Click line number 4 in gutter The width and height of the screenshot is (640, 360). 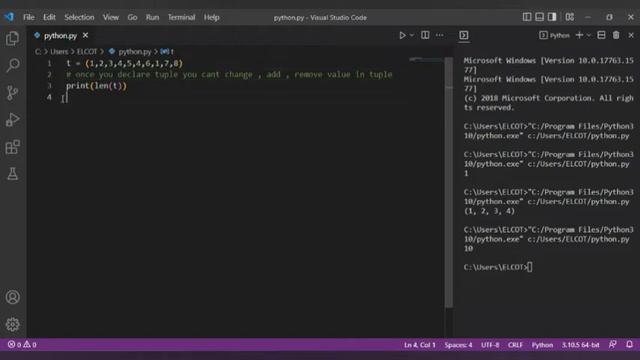pos(49,97)
